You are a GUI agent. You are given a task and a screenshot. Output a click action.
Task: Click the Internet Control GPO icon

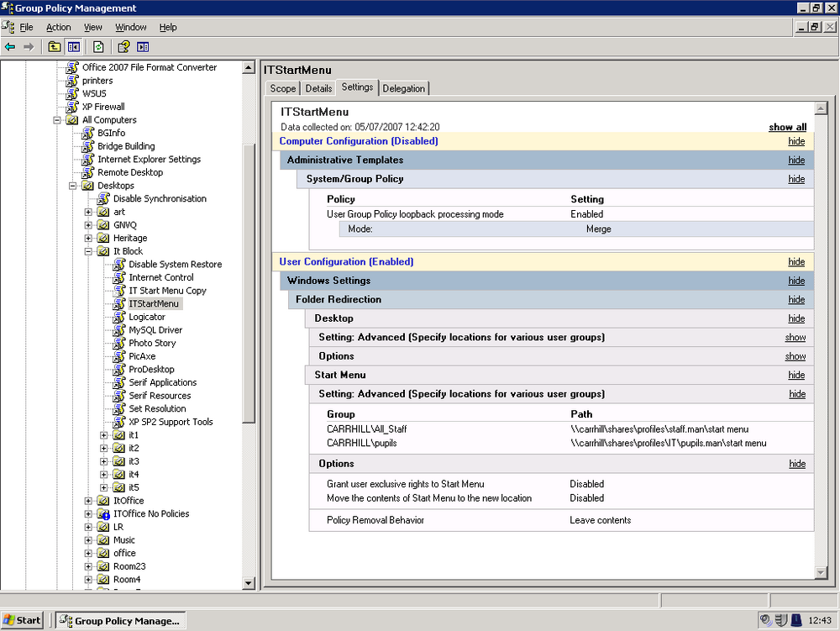pyautogui.click(x=119, y=277)
